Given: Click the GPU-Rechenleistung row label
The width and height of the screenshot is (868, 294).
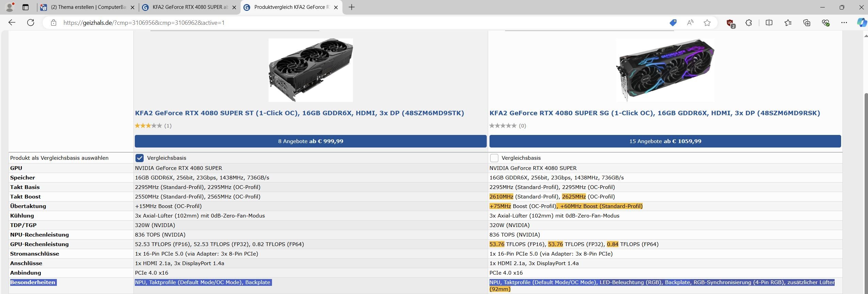Looking at the screenshot, I should 39,244.
